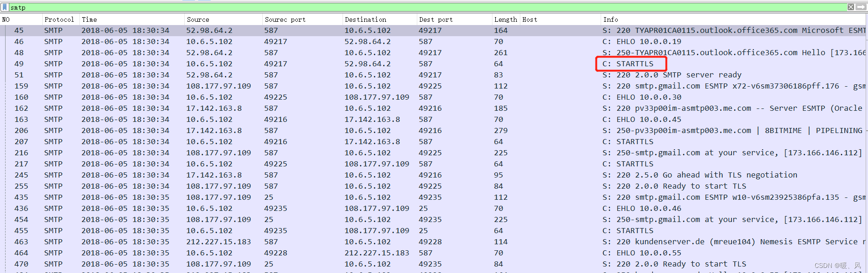This screenshot has height=273, width=868.
Task: Click length 185 in packet 162
Action: click(501, 108)
